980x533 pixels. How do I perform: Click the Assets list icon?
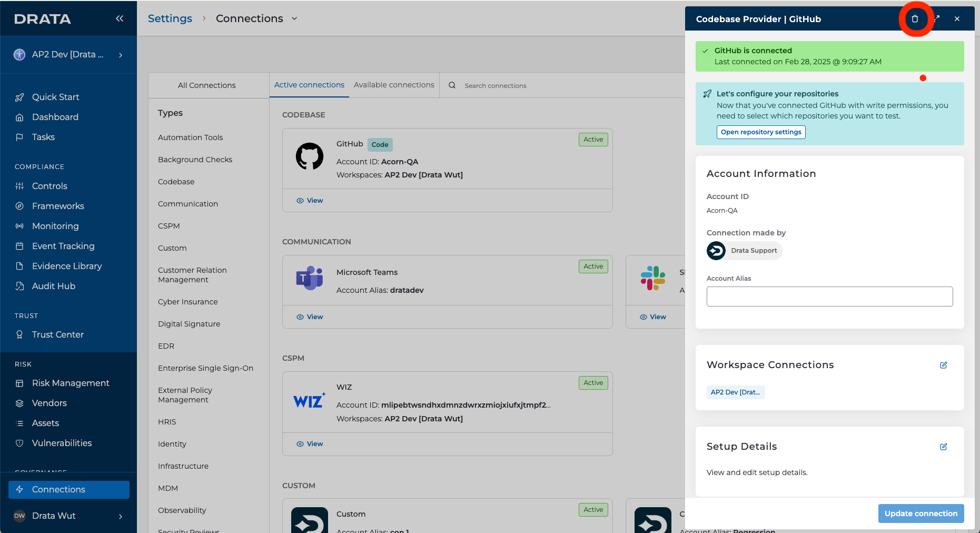pyautogui.click(x=19, y=423)
